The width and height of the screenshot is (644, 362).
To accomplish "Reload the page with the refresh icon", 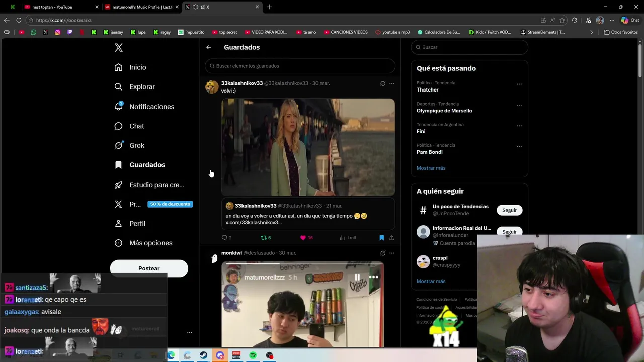I will 19,20.
